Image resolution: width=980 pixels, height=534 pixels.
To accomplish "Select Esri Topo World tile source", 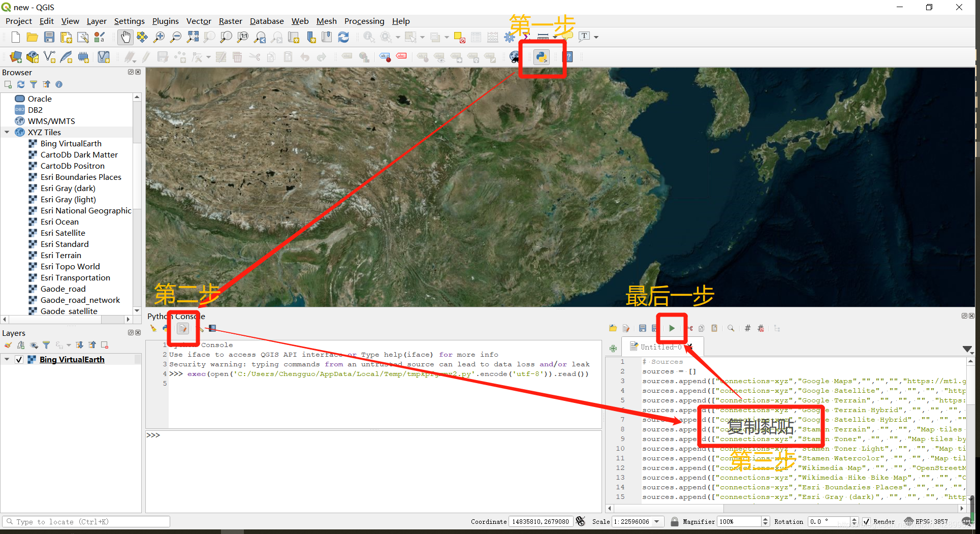I will (x=70, y=266).
